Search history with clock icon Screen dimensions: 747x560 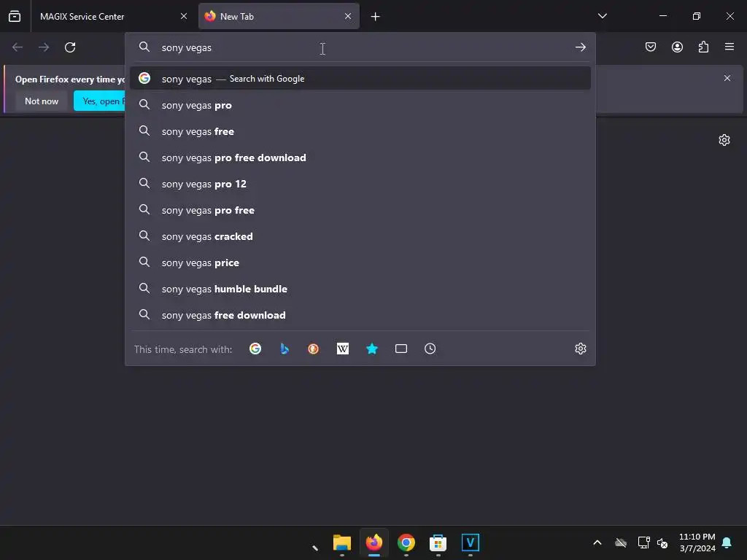(430, 349)
